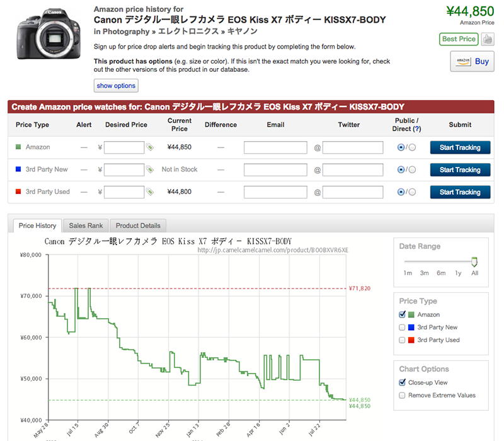The width and height of the screenshot is (504, 441).
Task: Select Direct radio in 3rd Party New row
Action: (412, 169)
